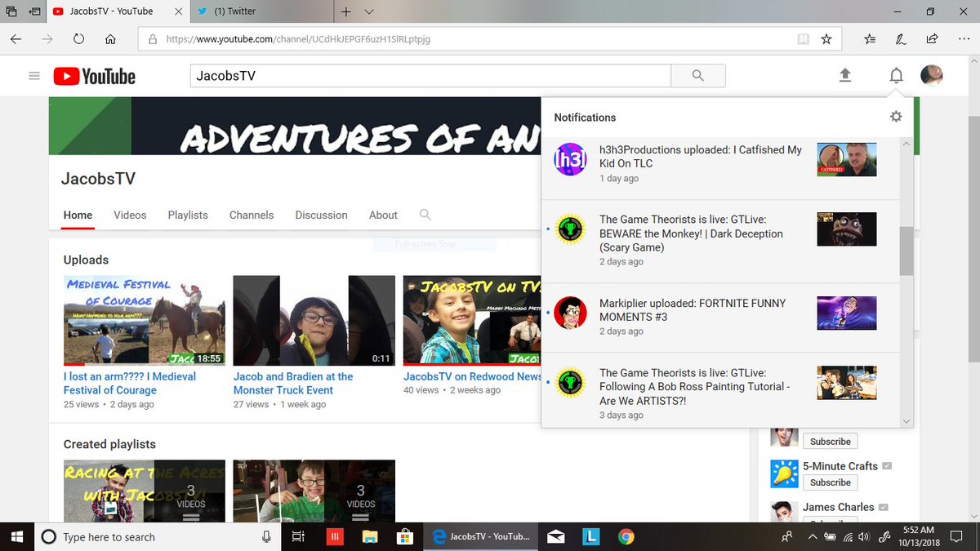Open I Catfished My Kid notification thumbnail
Screen dimensions: 980x551
click(847, 159)
